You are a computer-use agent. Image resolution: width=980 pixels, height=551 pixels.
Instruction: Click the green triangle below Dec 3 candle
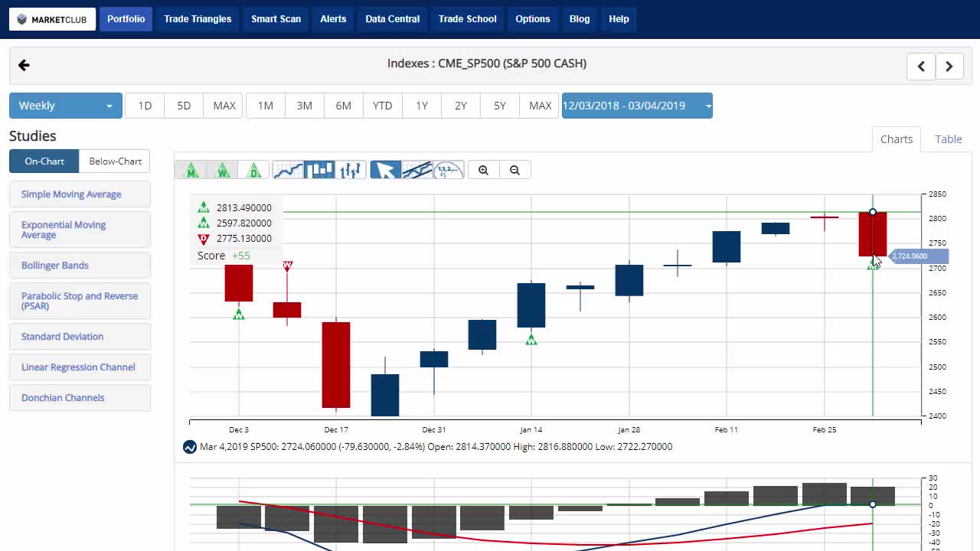click(x=239, y=314)
